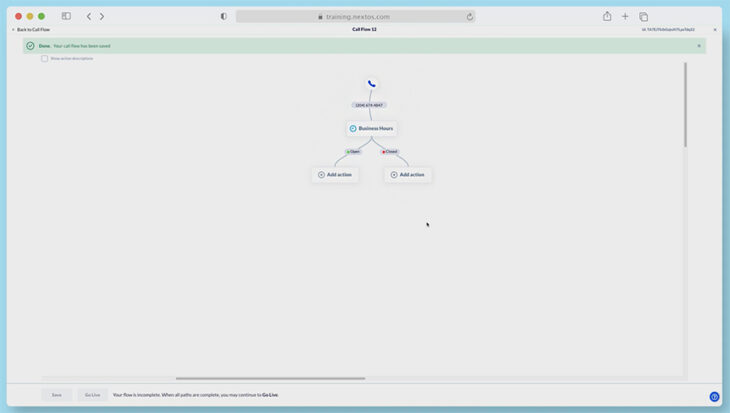Viewport: 730px width, 413px height.
Task: Close the call flow editor with the top-right X
Action: [714, 29]
